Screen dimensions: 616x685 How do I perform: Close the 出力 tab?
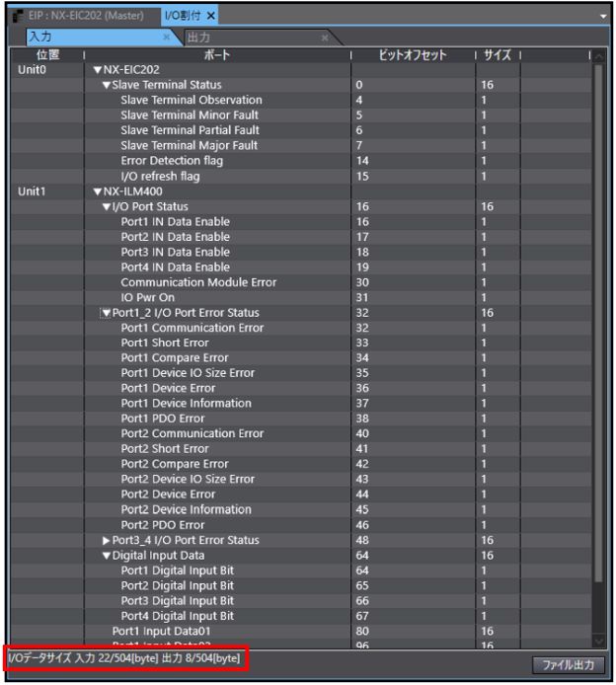pyautogui.click(x=325, y=38)
